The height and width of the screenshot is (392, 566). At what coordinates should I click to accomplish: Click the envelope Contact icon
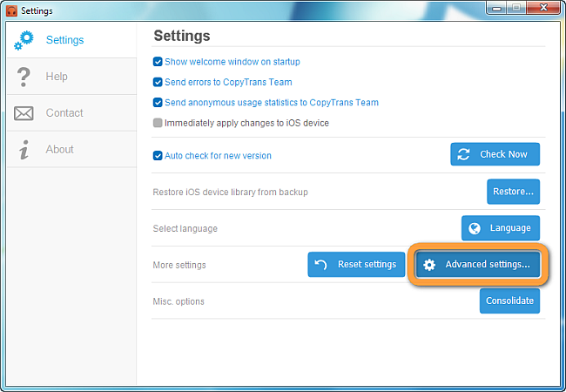pos(24,113)
